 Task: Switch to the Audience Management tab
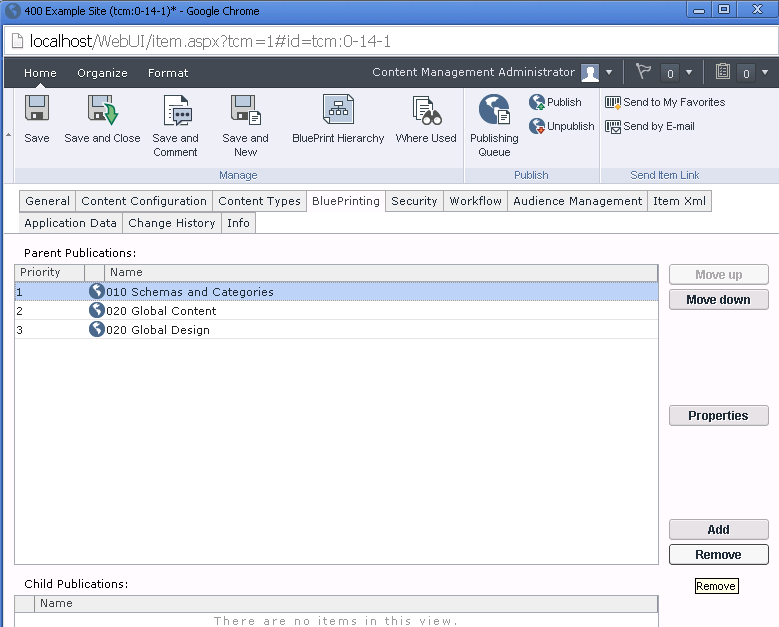[578, 201]
